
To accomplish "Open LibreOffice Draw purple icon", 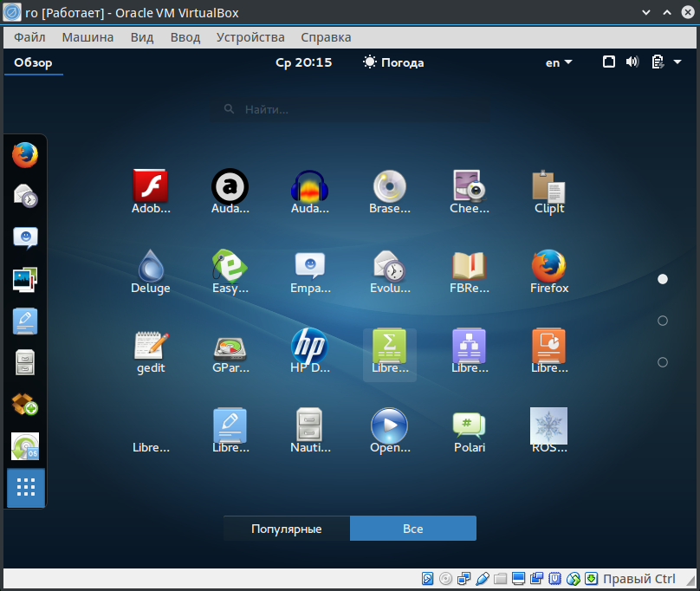I will (470, 351).
